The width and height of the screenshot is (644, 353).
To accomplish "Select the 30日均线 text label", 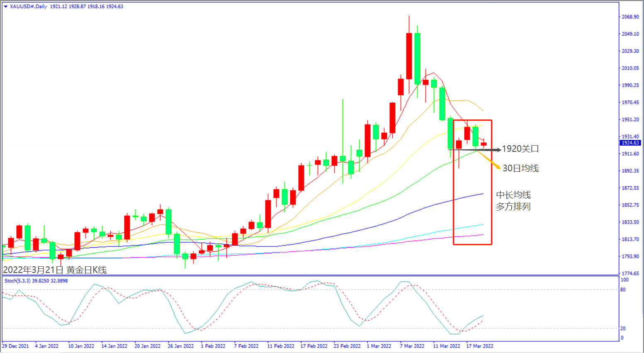I will point(520,168).
